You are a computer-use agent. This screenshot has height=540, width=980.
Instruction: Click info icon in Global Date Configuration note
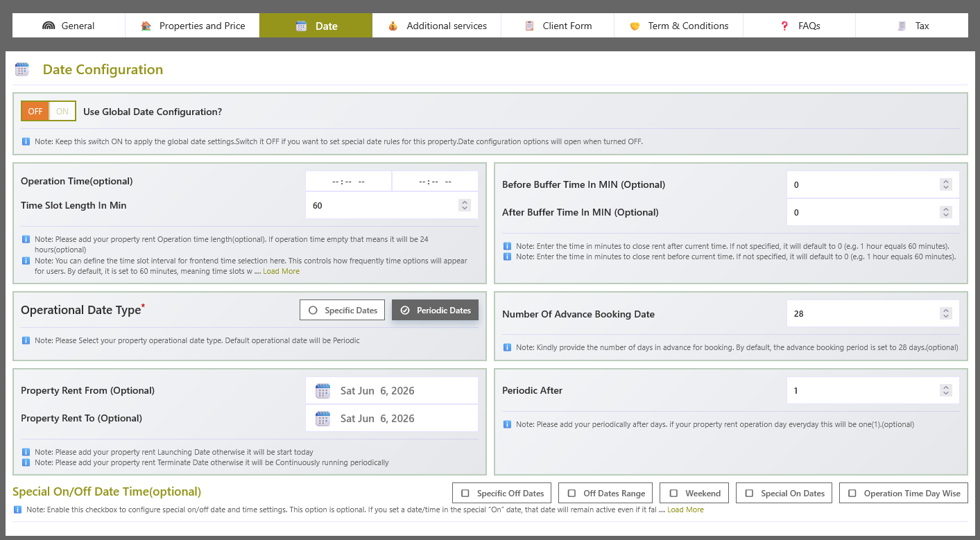point(26,141)
